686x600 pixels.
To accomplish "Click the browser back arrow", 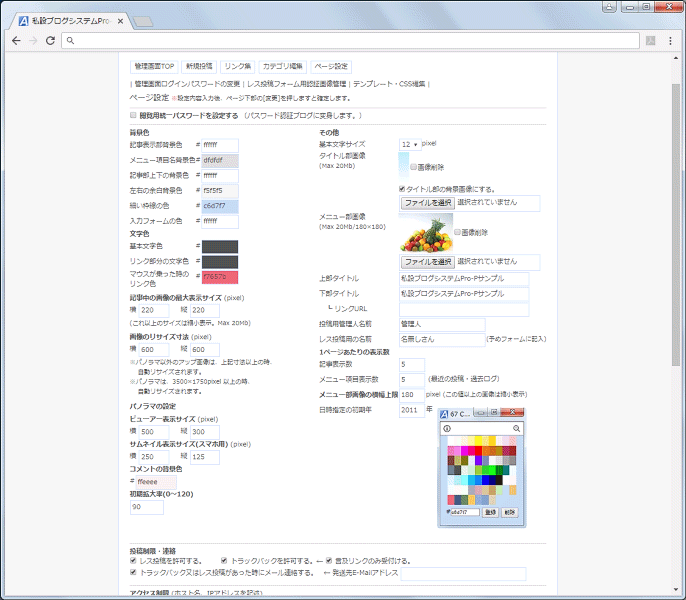I will pyautogui.click(x=16, y=40).
